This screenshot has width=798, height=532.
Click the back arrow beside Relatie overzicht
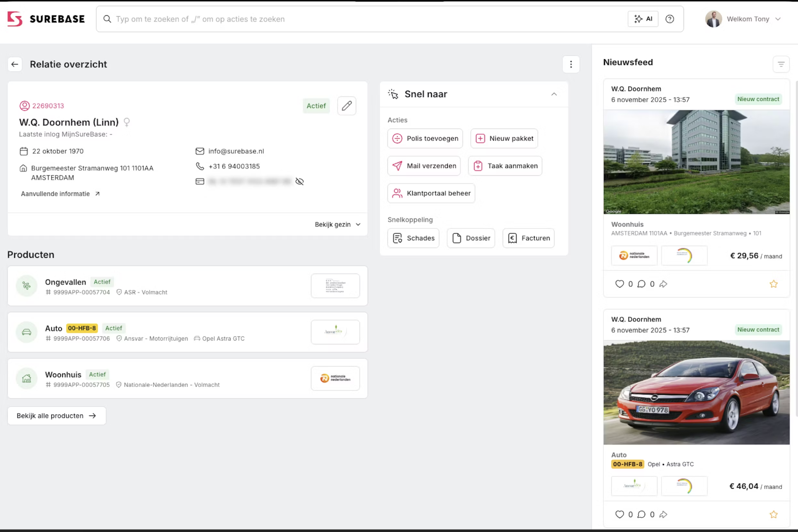point(15,64)
